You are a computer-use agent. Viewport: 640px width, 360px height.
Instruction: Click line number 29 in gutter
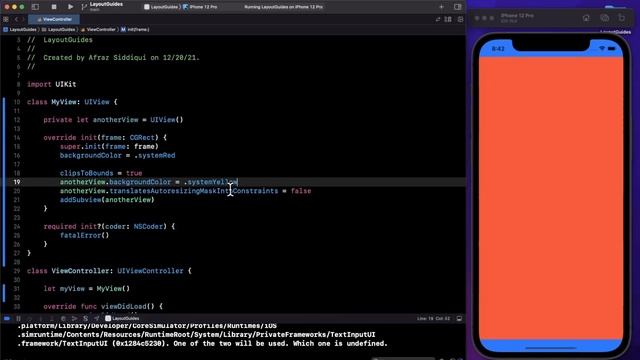tap(17, 271)
